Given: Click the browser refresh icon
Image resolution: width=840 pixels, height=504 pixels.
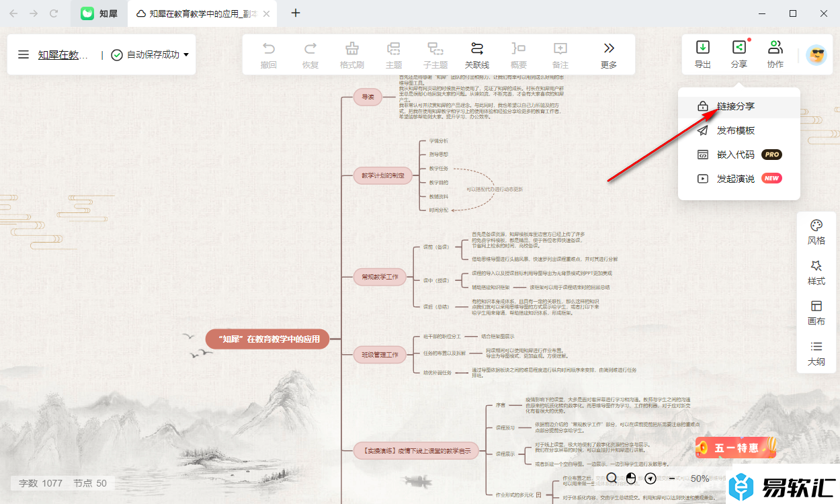Looking at the screenshot, I should pyautogui.click(x=54, y=13).
